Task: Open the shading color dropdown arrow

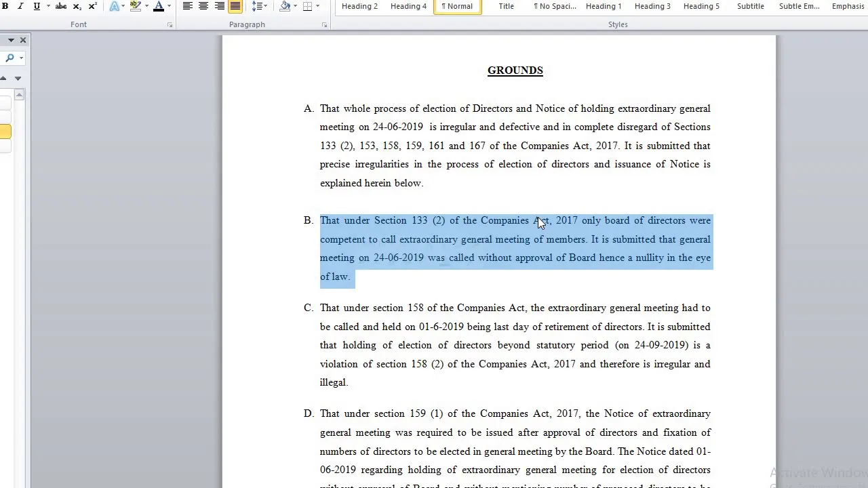Action: point(295,6)
